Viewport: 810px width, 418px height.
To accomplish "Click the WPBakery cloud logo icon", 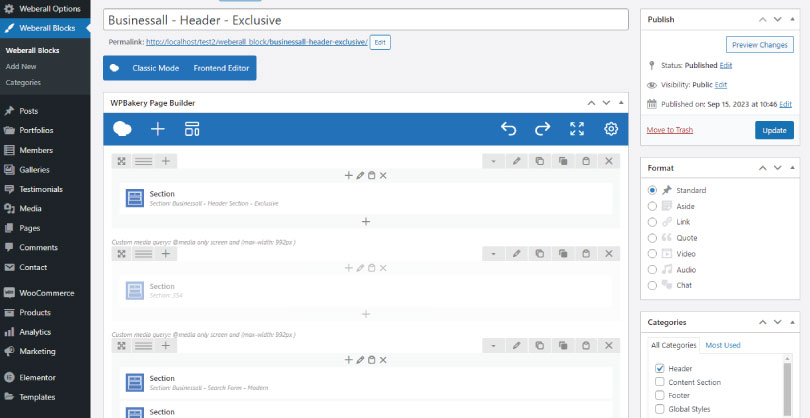I will (x=122, y=129).
